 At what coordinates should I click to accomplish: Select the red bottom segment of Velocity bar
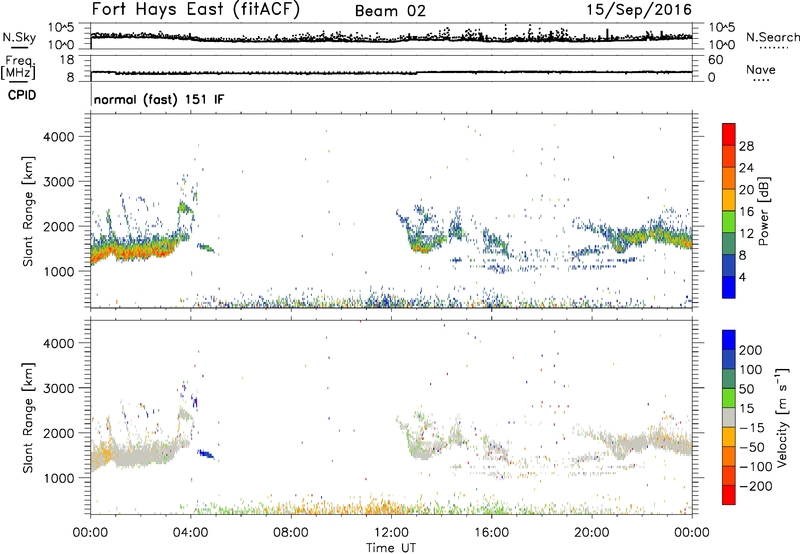[x=729, y=495]
